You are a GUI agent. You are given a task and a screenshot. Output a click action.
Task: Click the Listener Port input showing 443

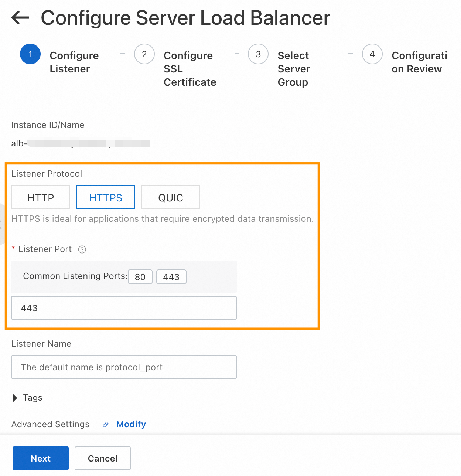(x=124, y=308)
